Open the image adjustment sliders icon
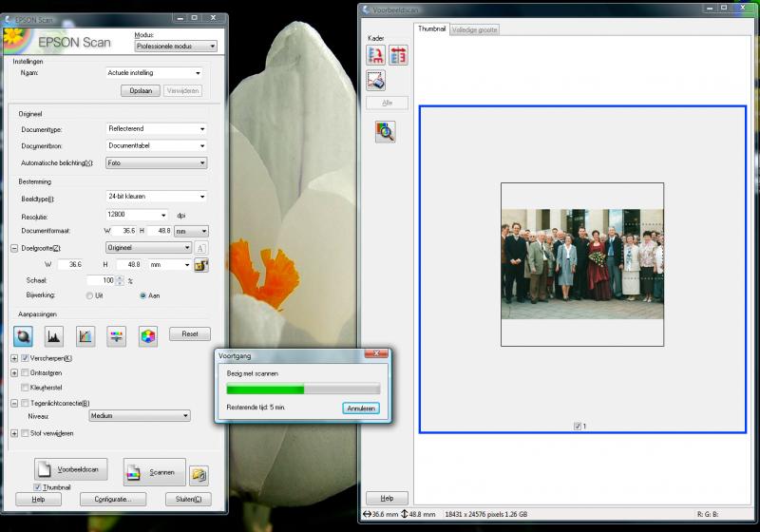Image resolution: width=760 pixels, height=532 pixels. 116,335
